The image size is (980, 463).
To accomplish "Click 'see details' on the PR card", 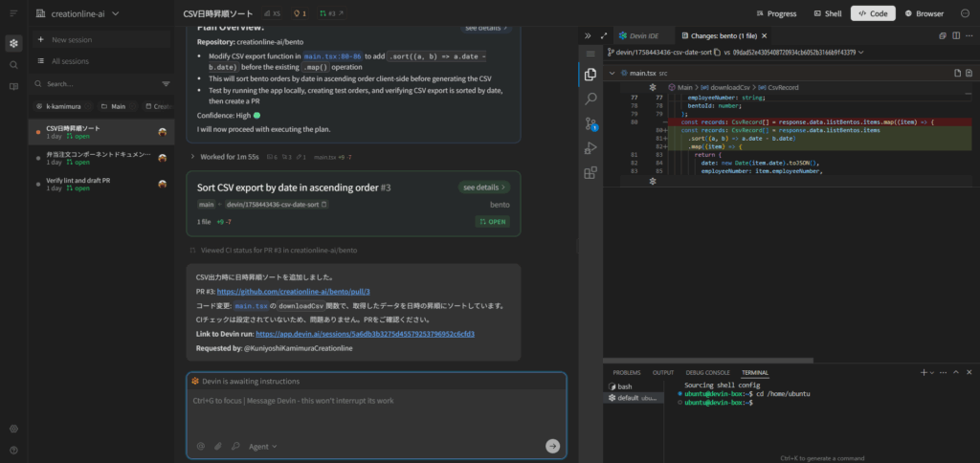I will [x=482, y=187].
